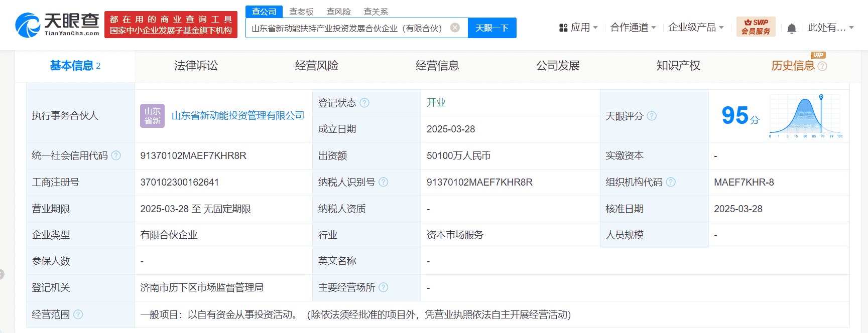Show help for 组织机构代码

click(x=671, y=182)
